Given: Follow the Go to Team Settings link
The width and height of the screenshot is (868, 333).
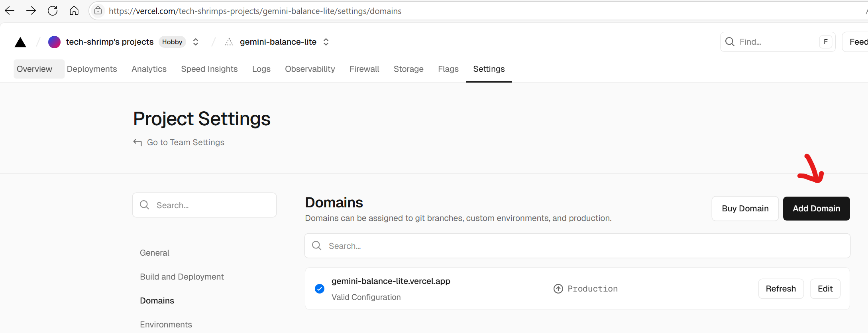Looking at the screenshot, I should (x=185, y=142).
